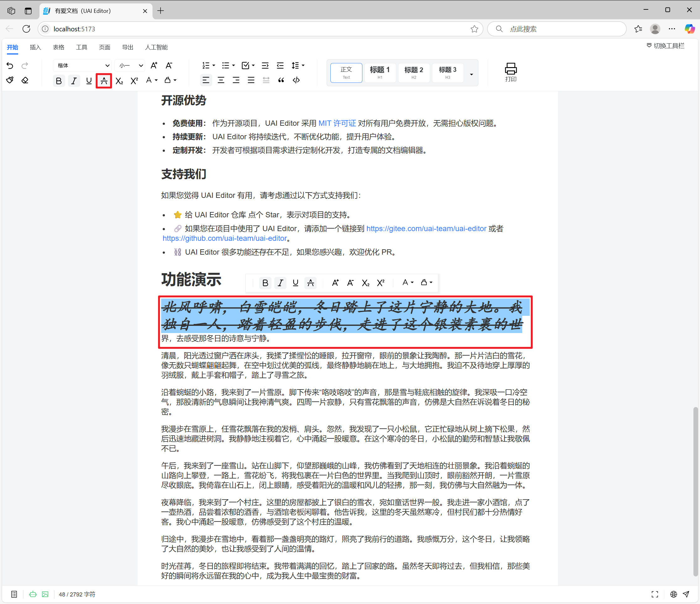
Task: Open the font size dropdown showing 小一
Action: (130, 66)
